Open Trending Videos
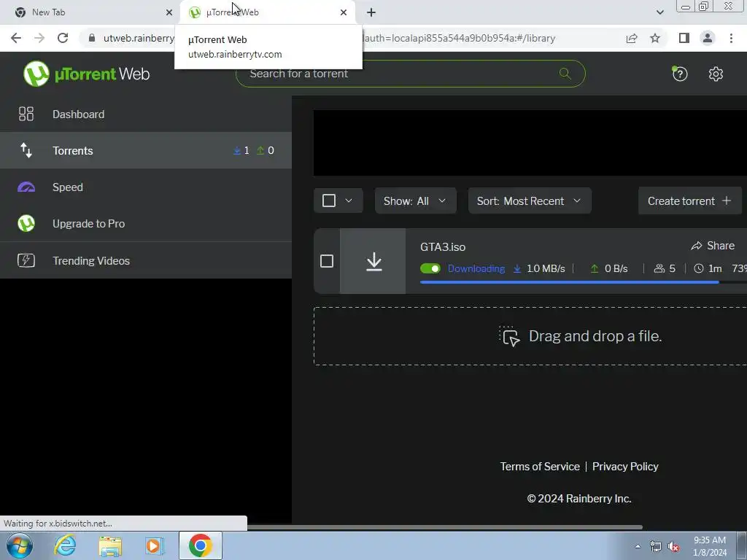 coord(146,260)
